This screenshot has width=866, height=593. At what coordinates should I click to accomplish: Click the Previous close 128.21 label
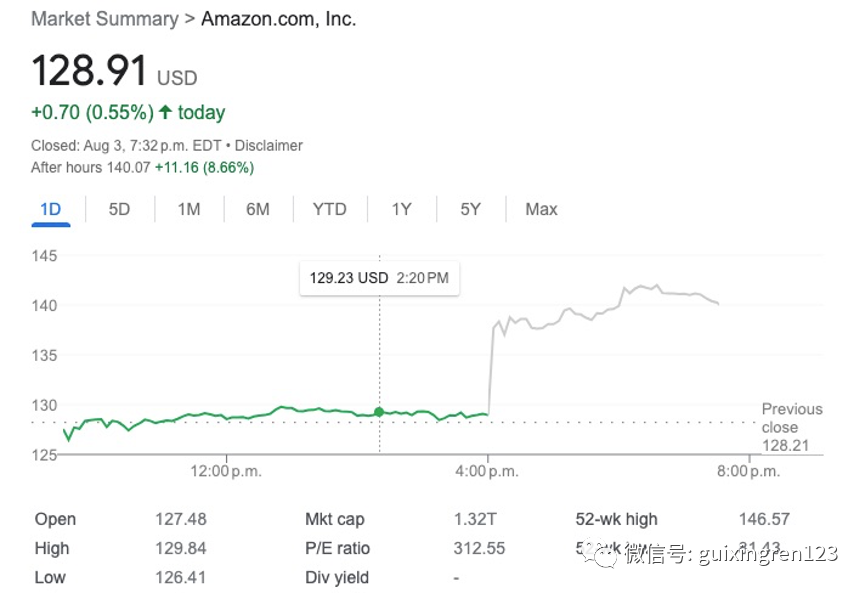[792, 427]
